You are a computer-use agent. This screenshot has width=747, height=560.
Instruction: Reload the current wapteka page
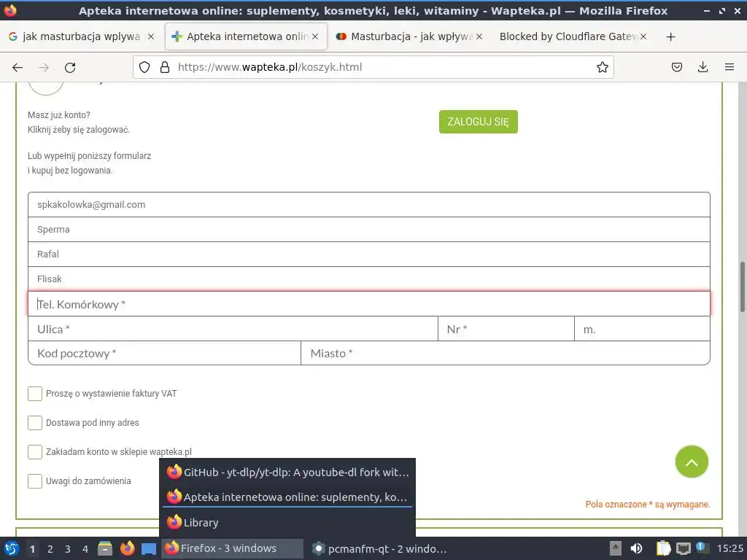click(70, 68)
